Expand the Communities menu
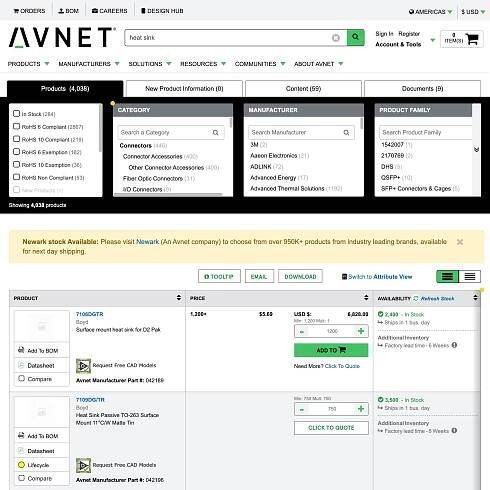This screenshot has width=490, height=490. tap(260, 64)
